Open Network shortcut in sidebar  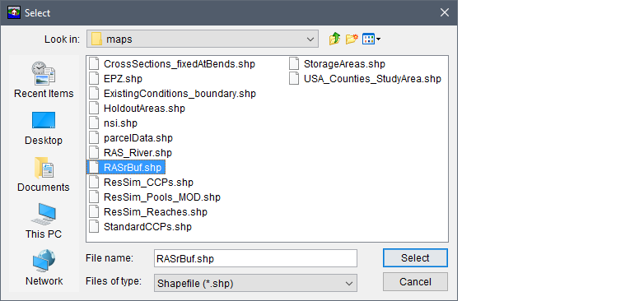(x=44, y=268)
